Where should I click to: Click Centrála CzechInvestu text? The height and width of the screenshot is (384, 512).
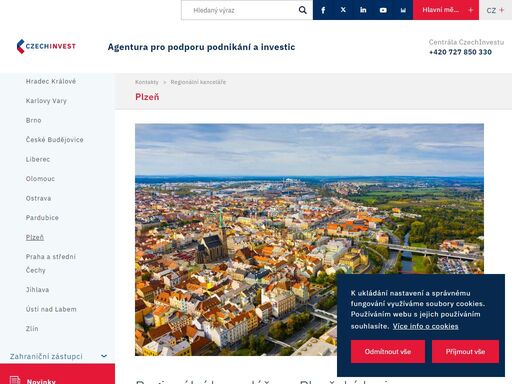click(x=466, y=42)
